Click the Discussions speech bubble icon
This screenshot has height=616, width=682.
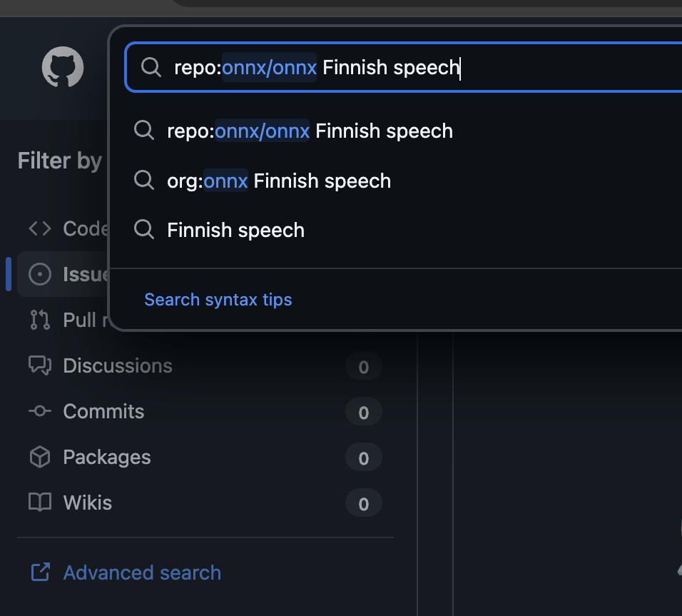tap(39, 365)
